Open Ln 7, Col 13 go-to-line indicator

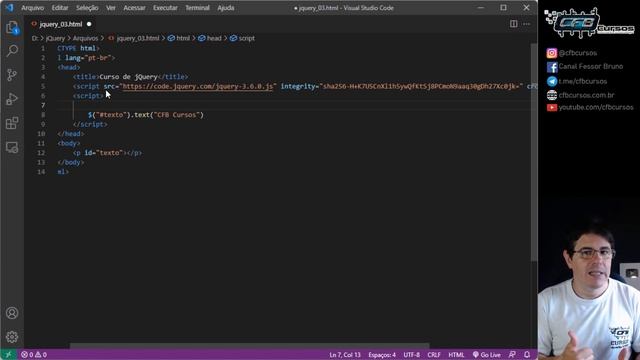tap(345, 355)
